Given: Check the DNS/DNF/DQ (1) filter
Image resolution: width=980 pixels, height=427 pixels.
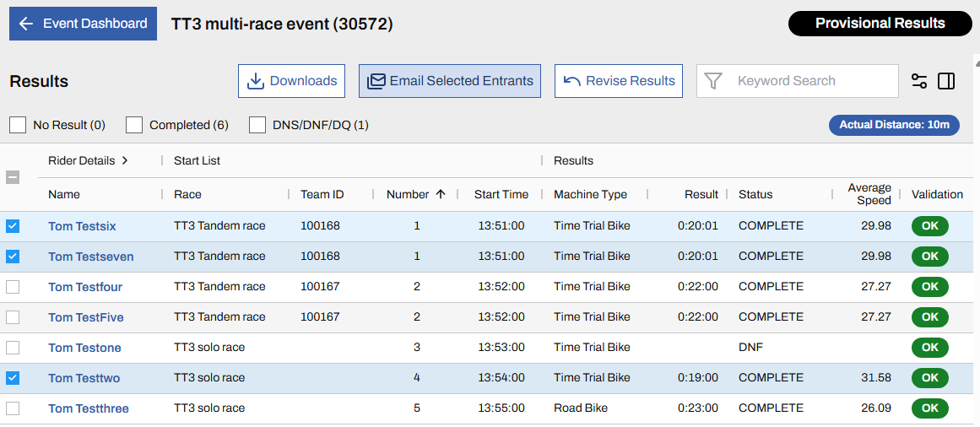Looking at the screenshot, I should [x=257, y=125].
